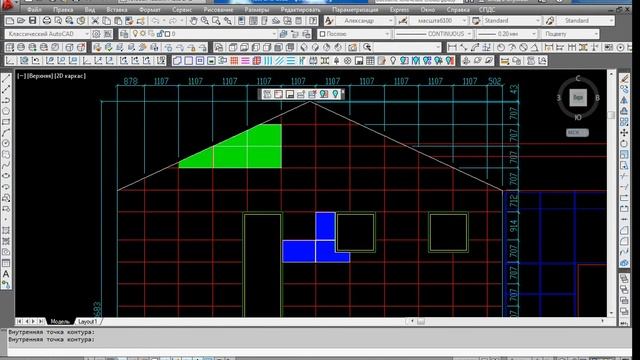This screenshot has width=640, height=360.
Task: Select the Spline draw tool
Action: [6, 165]
